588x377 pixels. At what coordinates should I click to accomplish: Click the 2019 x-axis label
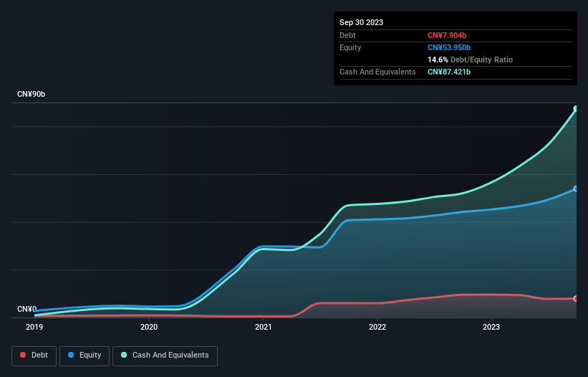pos(34,327)
